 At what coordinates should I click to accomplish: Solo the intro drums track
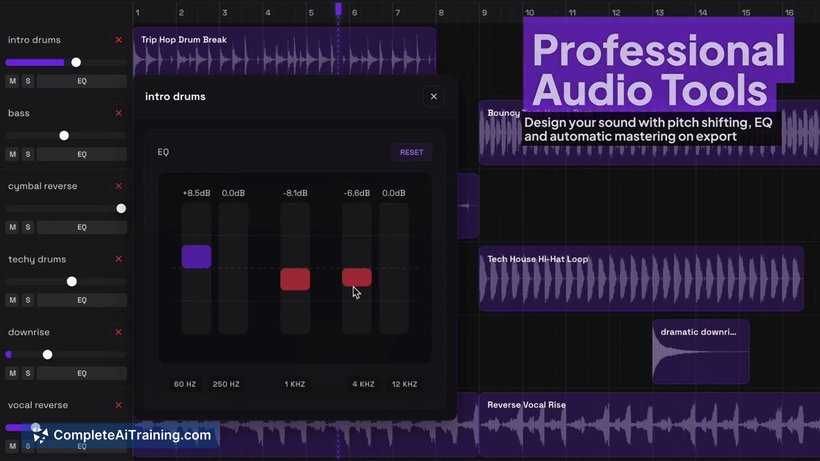tap(28, 81)
